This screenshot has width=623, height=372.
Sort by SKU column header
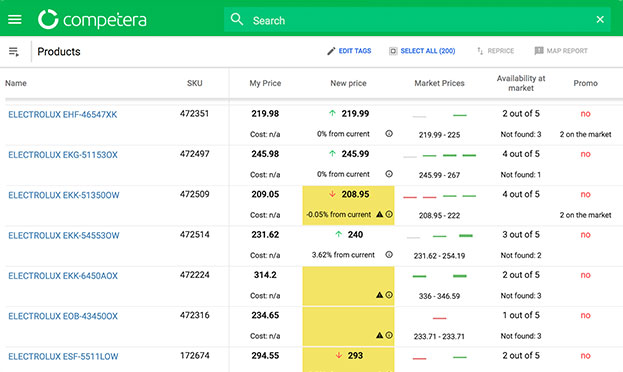coord(195,83)
